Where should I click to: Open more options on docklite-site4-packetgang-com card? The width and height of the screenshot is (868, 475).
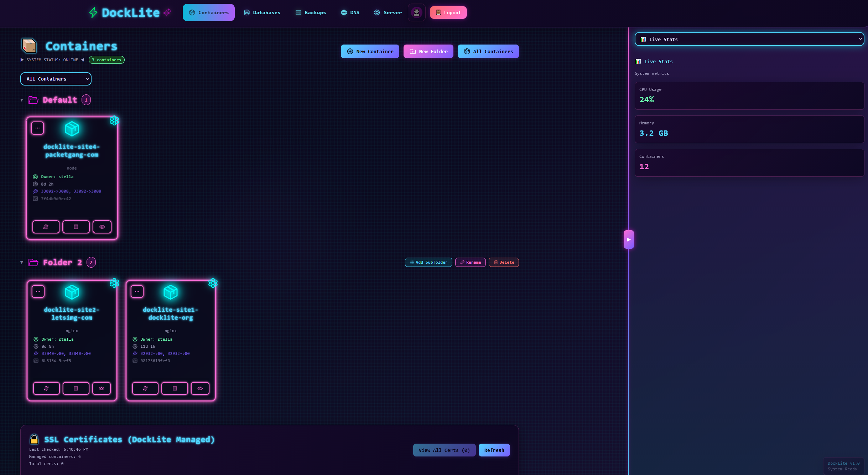(x=37, y=128)
